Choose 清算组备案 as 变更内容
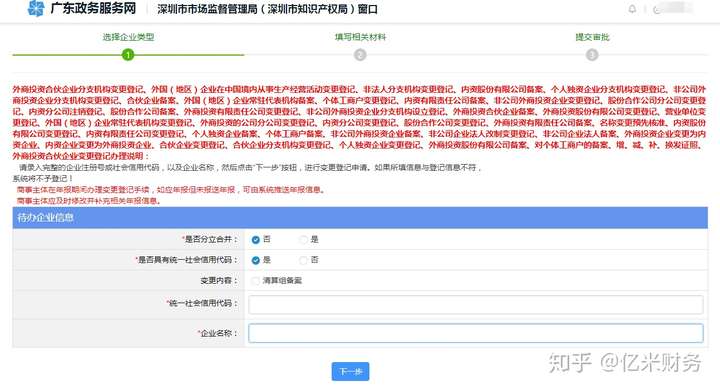This screenshot has height=391, width=720. point(256,280)
